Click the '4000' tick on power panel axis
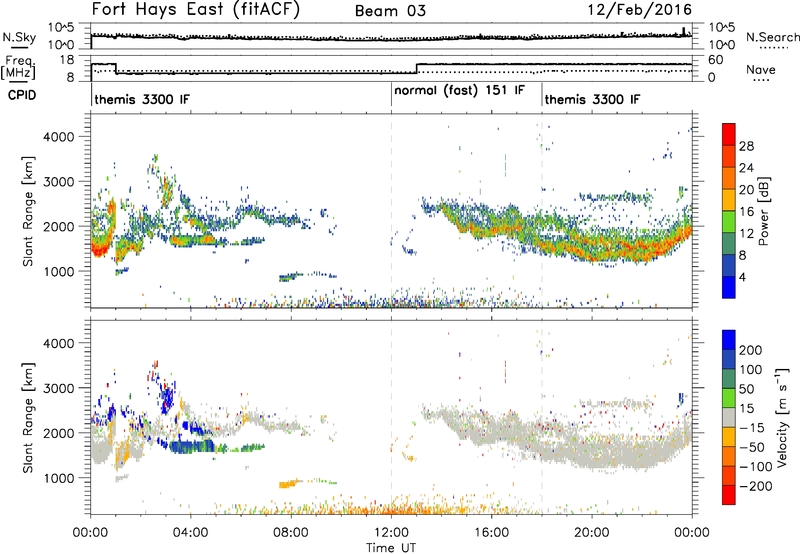 [x=59, y=137]
